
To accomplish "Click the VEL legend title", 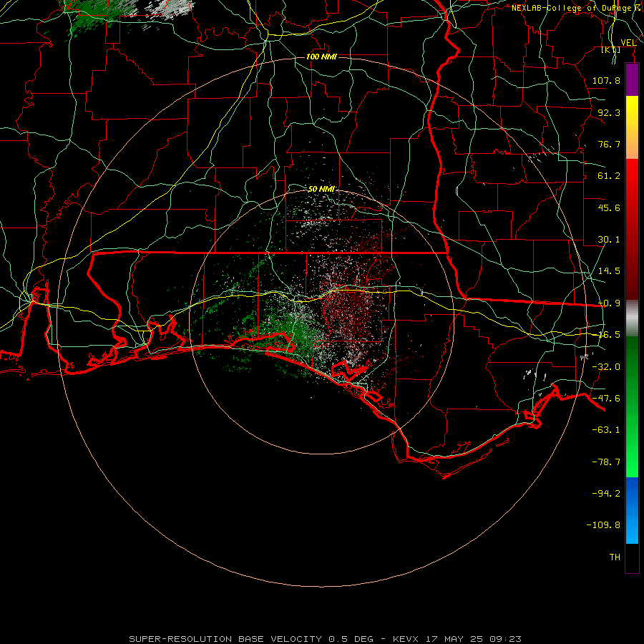I will pyautogui.click(x=628, y=43).
